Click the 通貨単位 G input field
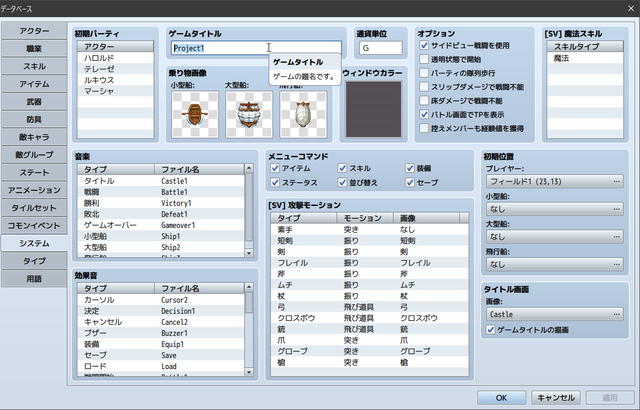Screen dimensions: 640x410 pos(381,48)
